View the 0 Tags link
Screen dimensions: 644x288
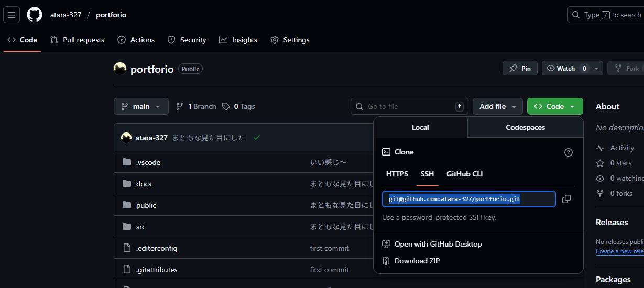click(x=238, y=106)
